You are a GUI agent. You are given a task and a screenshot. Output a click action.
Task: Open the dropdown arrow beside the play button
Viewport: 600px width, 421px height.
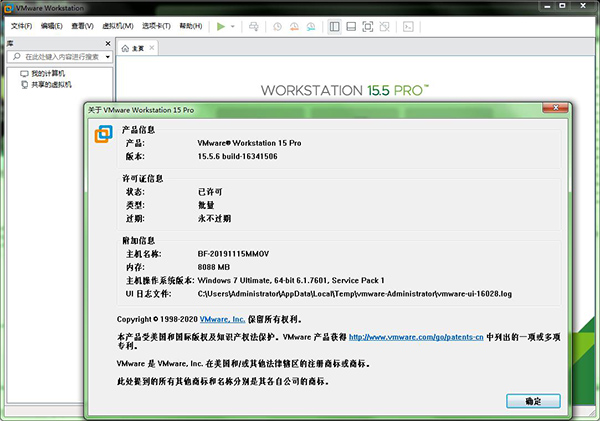[x=233, y=26]
